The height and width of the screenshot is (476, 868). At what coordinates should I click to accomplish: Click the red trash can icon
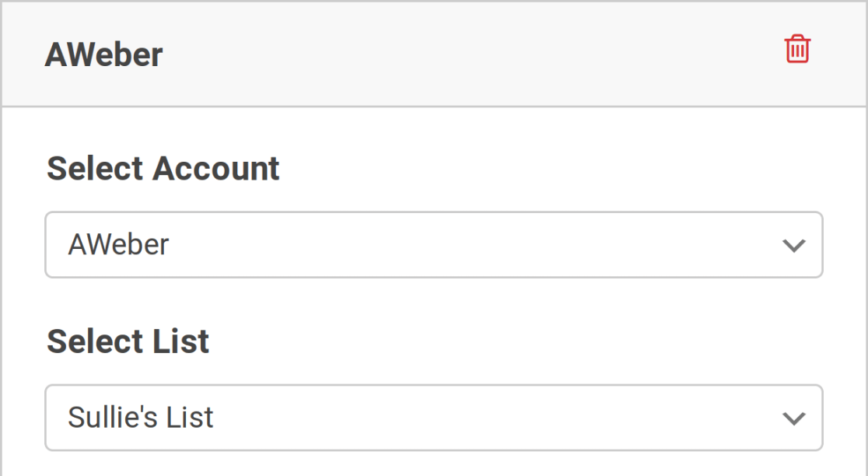[797, 49]
